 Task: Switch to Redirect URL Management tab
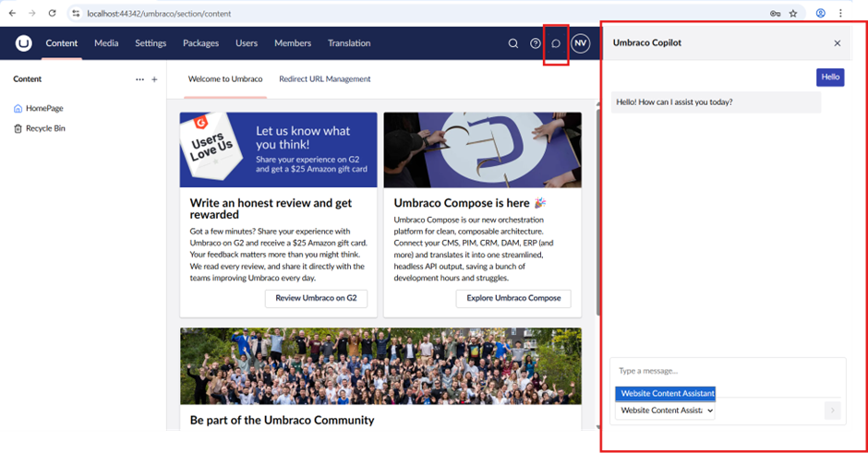coord(325,79)
